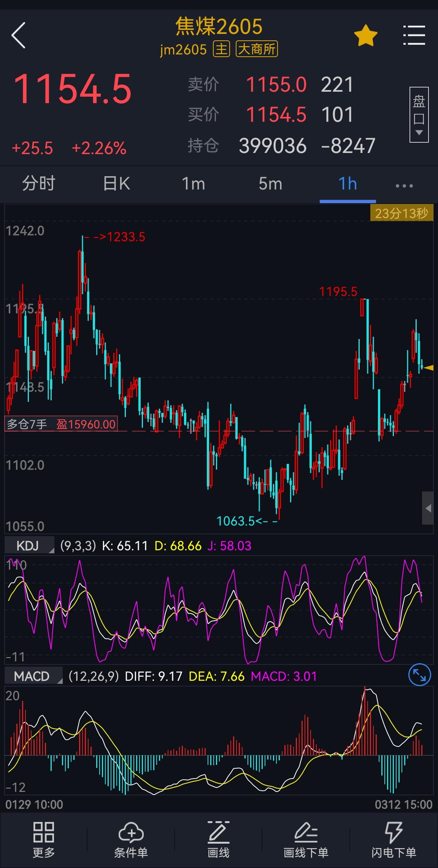The height and width of the screenshot is (868, 438).
Task: Tap the KDJ J: 58.03 value
Action: click(229, 546)
